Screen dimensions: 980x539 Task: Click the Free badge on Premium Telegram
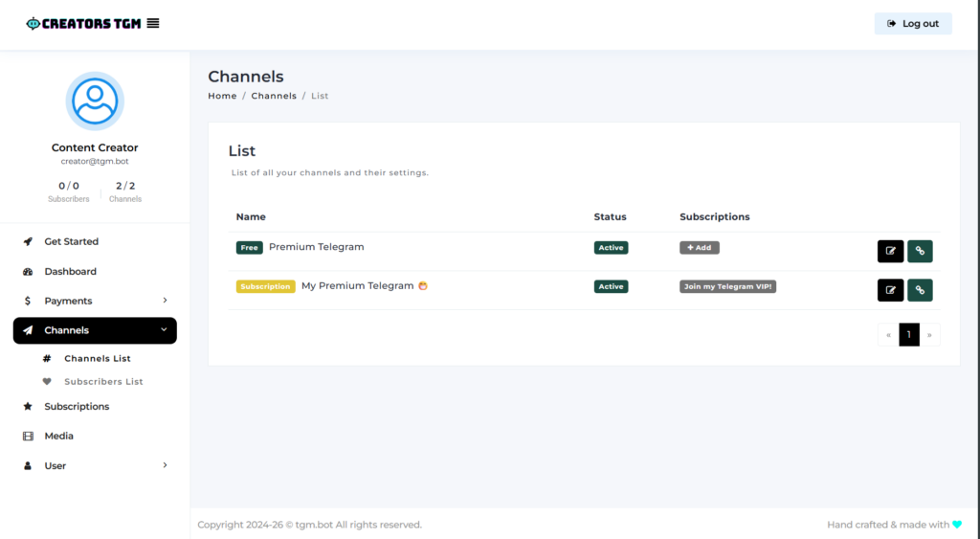(x=250, y=248)
